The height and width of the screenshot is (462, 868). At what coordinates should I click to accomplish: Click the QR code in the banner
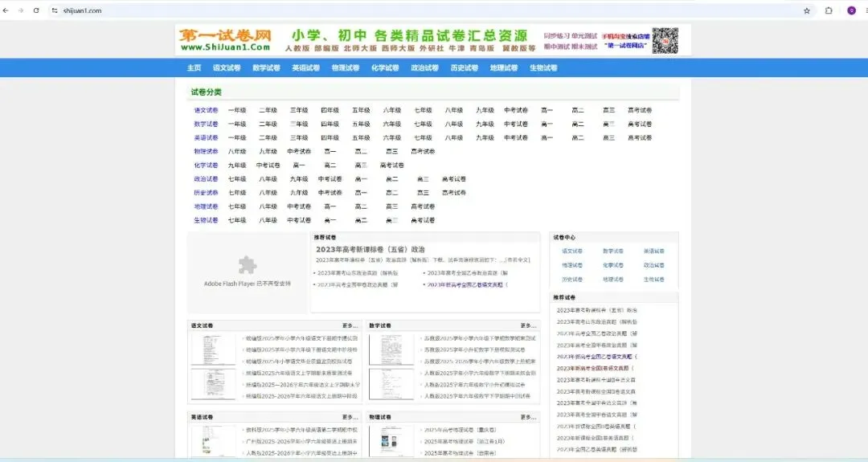[665, 40]
